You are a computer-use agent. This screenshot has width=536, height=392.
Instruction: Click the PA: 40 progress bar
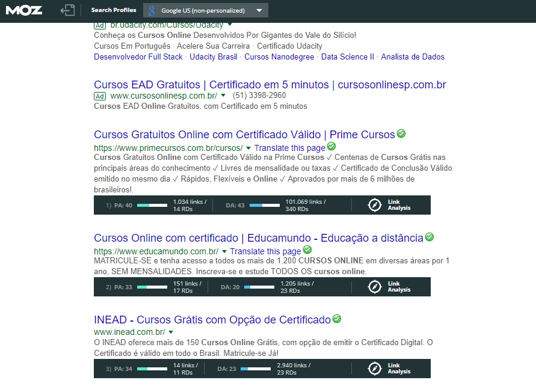pos(152,206)
